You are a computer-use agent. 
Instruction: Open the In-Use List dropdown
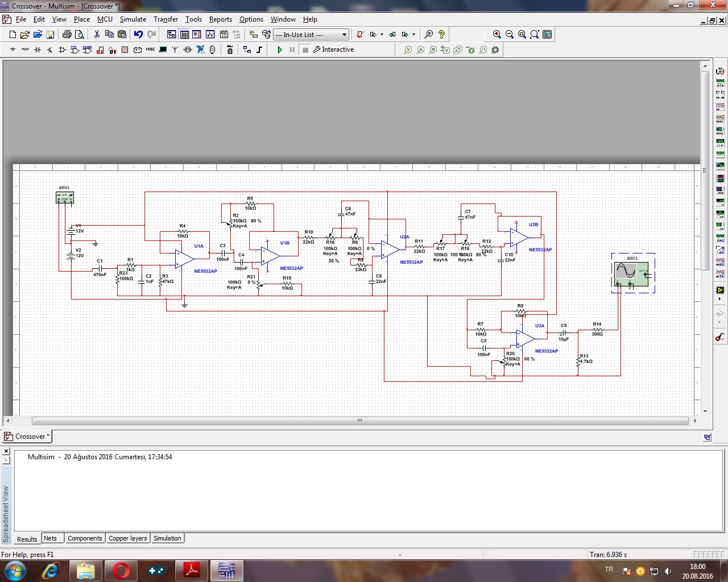(311, 35)
